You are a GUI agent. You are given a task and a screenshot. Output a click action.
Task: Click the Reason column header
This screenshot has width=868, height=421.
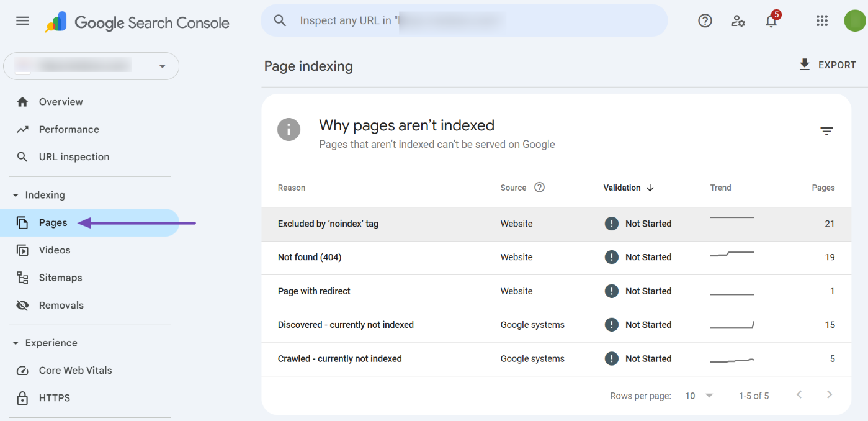(x=292, y=188)
